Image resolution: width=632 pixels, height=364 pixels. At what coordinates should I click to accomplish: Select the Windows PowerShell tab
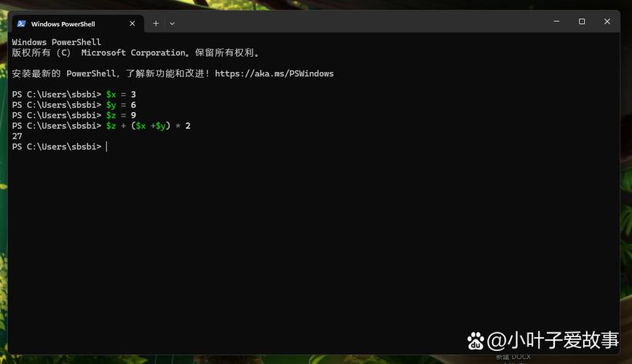click(78, 24)
